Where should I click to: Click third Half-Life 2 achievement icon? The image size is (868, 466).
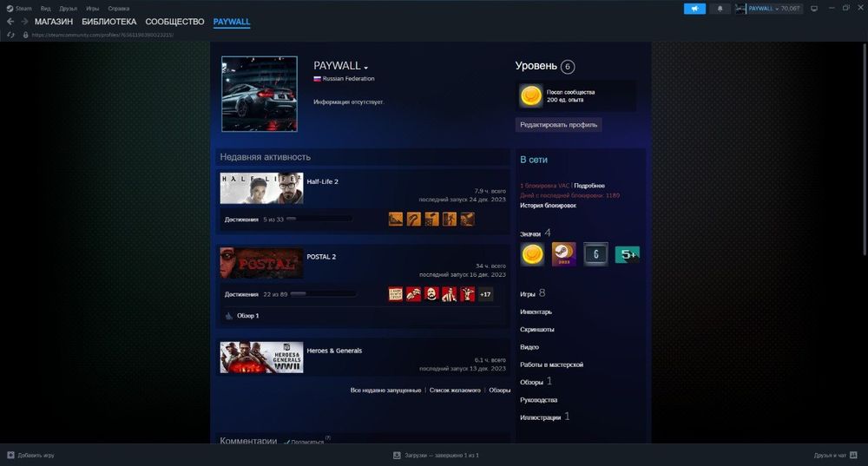click(431, 220)
